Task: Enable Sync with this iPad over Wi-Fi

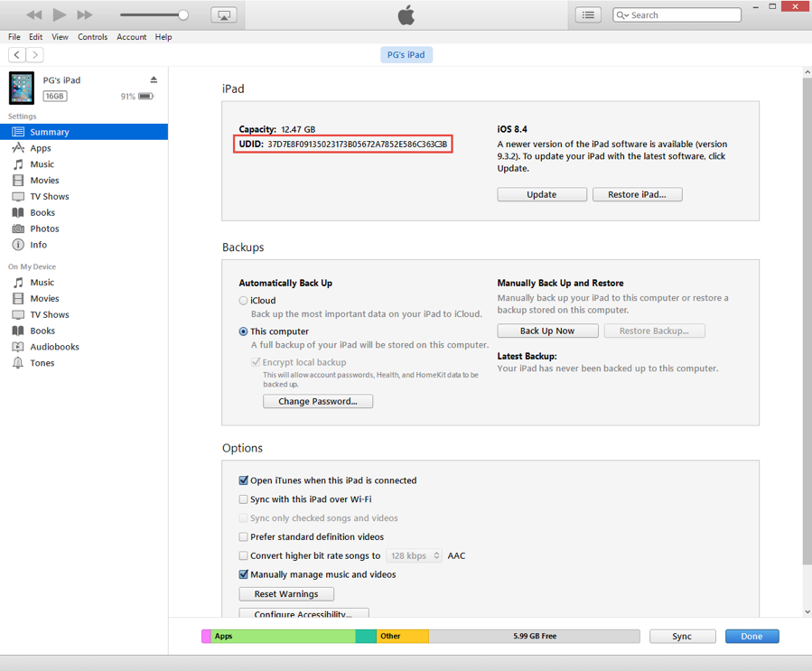Action: tap(244, 499)
